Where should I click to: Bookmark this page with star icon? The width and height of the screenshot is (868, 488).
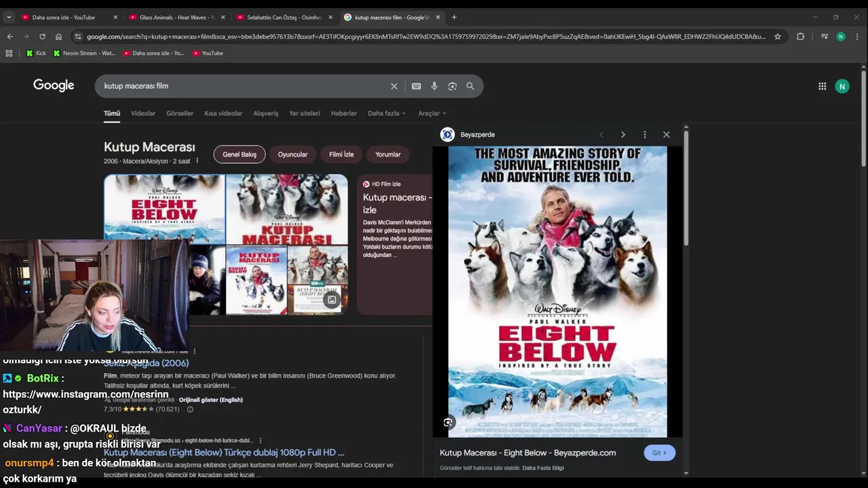[x=777, y=37]
